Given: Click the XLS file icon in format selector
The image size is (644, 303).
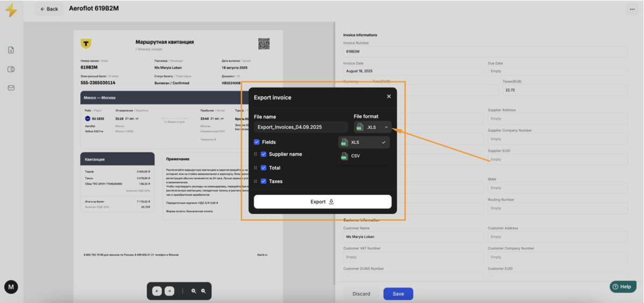Looking at the screenshot, I should click(x=359, y=128).
